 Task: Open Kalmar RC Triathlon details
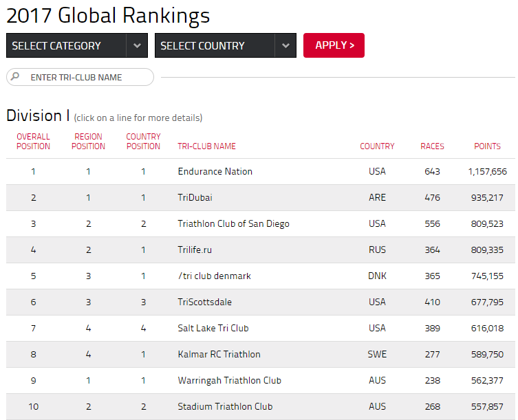[260, 354]
